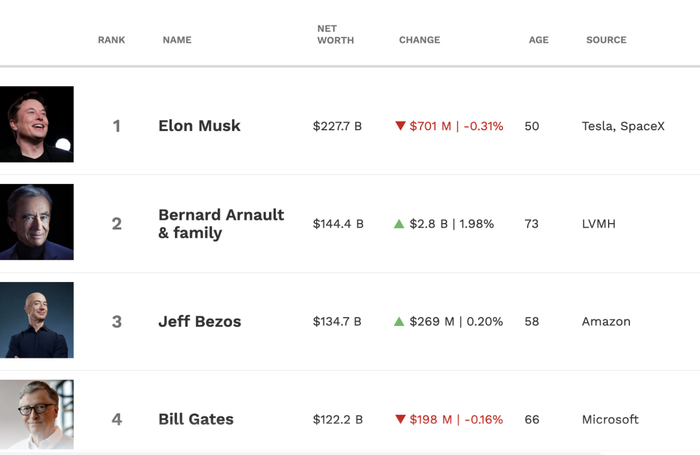Image resolution: width=700 pixels, height=455 pixels.
Task: Sort by the NAME column header
Action: coord(177,40)
